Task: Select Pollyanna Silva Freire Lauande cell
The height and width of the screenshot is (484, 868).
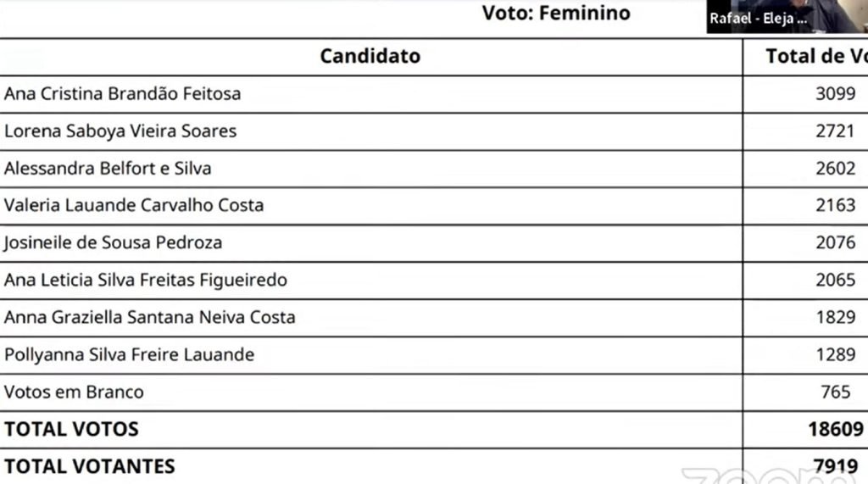Action: point(129,354)
